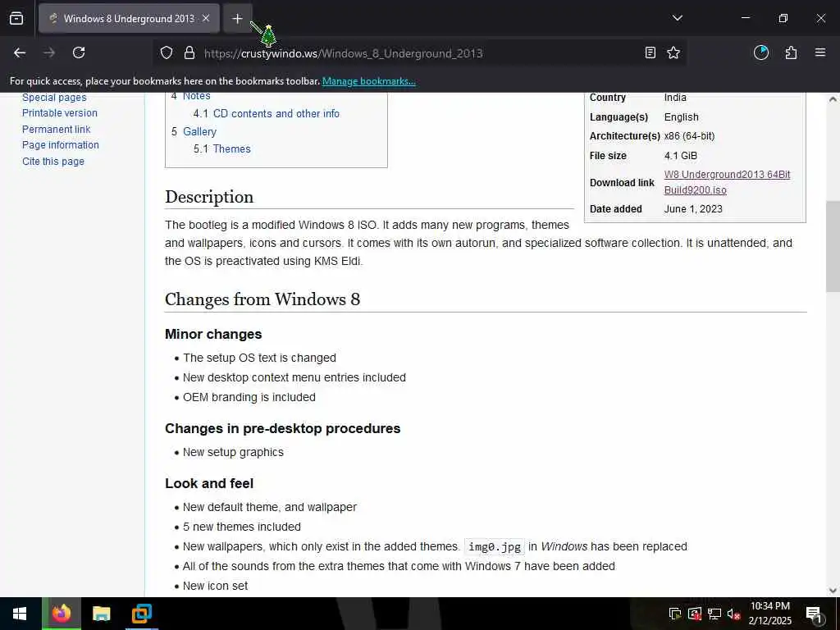This screenshot has width=840, height=630.
Task: Click the muted volume tray icon
Action: click(733, 614)
